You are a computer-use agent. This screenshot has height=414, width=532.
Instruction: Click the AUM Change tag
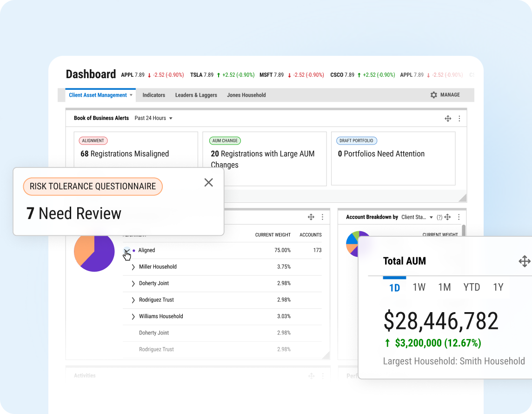(x=225, y=140)
